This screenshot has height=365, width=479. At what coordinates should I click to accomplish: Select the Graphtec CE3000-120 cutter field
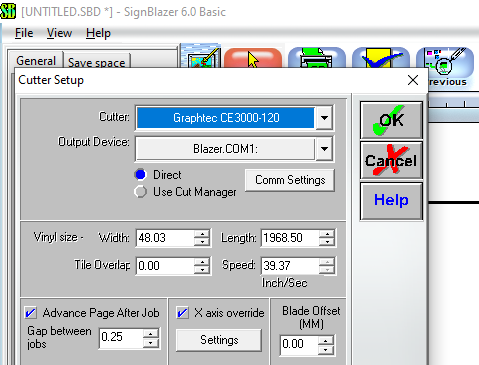pyautogui.click(x=226, y=118)
